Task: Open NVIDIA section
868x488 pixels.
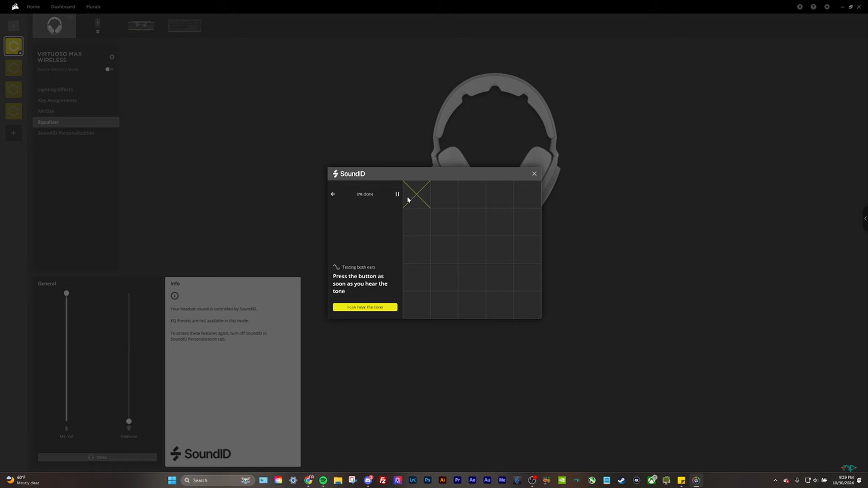Action: click(x=46, y=111)
